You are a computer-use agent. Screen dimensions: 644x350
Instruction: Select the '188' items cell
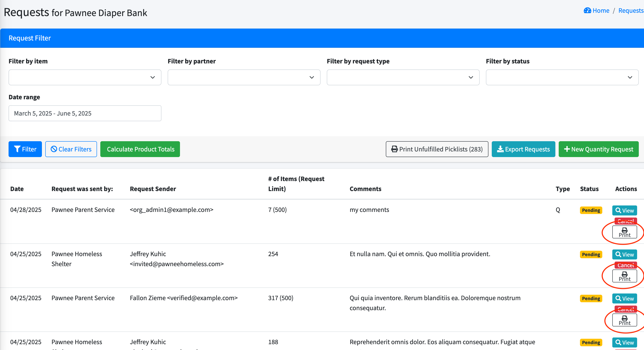(273, 342)
